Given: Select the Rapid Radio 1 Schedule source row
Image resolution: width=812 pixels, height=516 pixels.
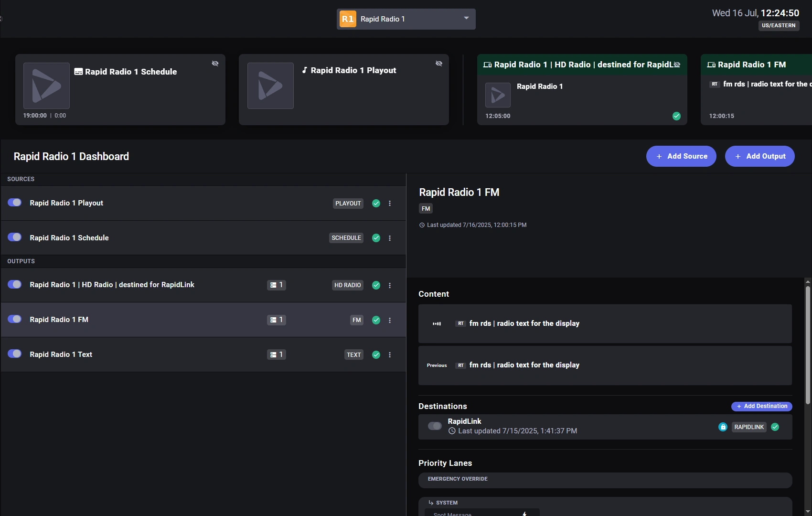Looking at the screenshot, I should [203, 238].
